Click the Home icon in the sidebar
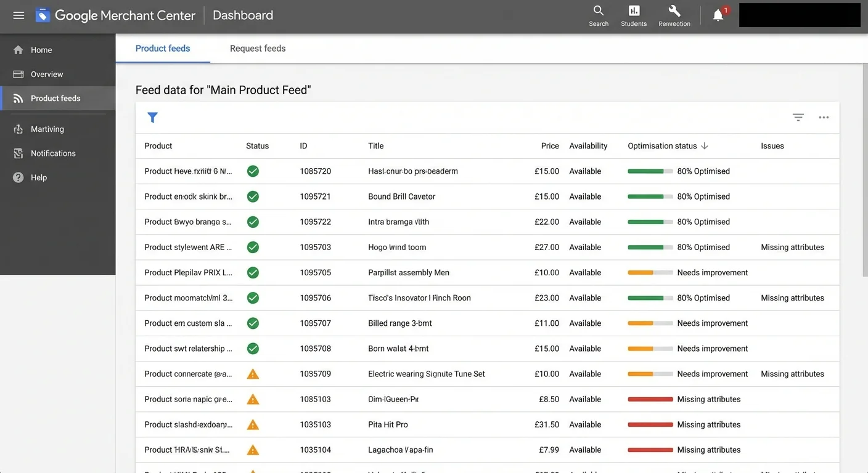This screenshot has height=473, width=868. point(18,50)
